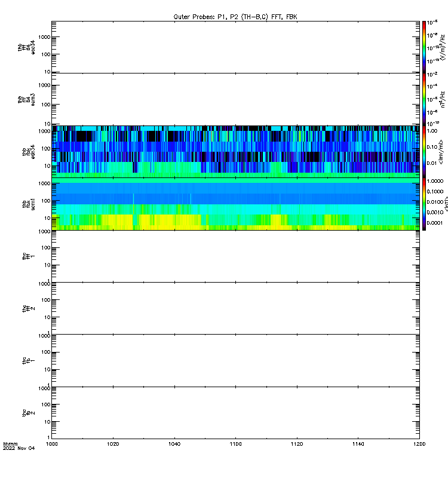448x478 pixels.
Task: Click the "0.10" tick on the <|mV/m|> color bar
Action: 432,147
